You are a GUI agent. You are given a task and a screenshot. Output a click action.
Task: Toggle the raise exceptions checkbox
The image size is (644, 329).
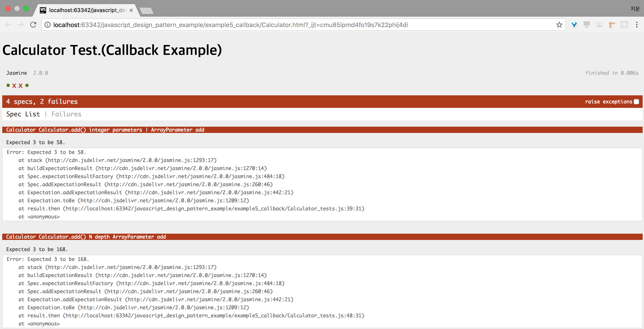[x=637, y=102]
